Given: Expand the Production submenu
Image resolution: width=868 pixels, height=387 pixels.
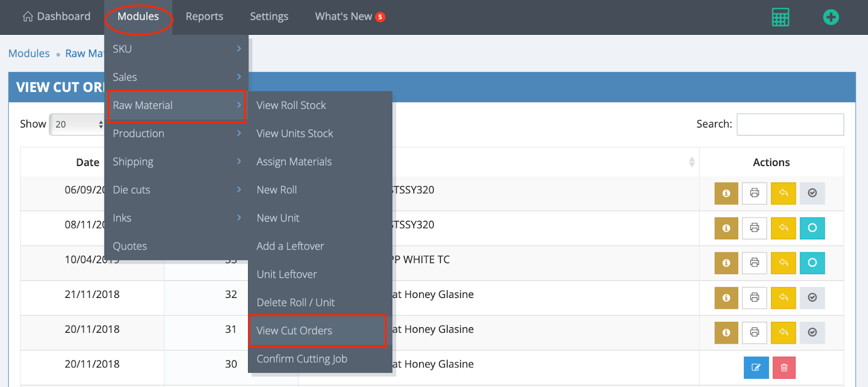Looking at the screenshot, I should click(x=176, y=134).
